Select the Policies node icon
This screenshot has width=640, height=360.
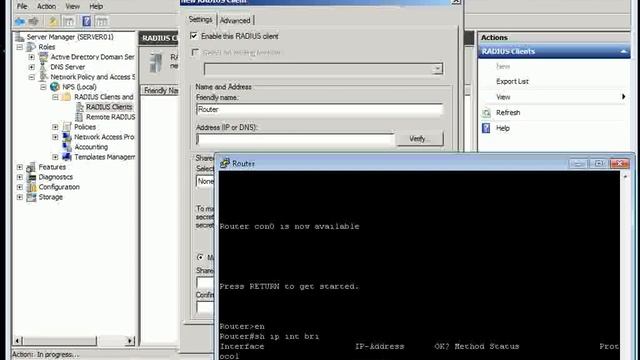67,127
